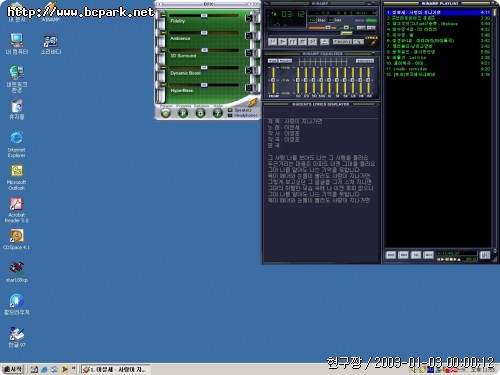Click the equalizer Preamp slider
This screenshot has height=375, width=500.
[273, 80]
